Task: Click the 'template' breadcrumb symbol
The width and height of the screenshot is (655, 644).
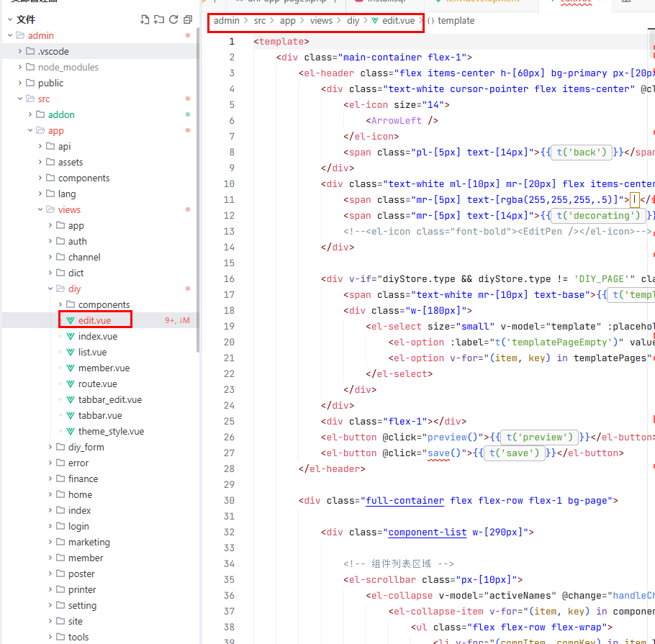Action: [x=456, y=21]
